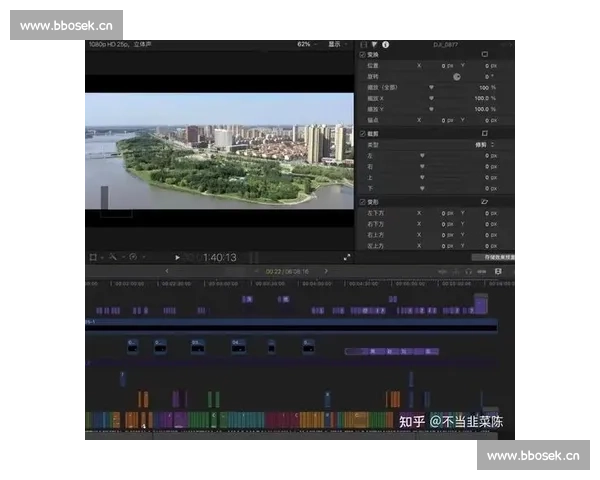Click the Transform on-screen controls icon
Screen dimensions: 600x480
[485, 54]
